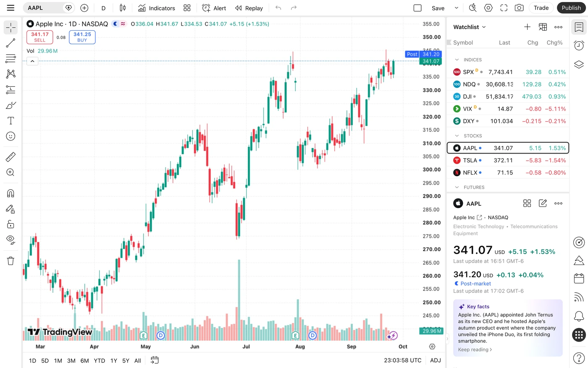Open the Indicators menu
Viewport: 588px width, 368px height.
coord(157,8)
